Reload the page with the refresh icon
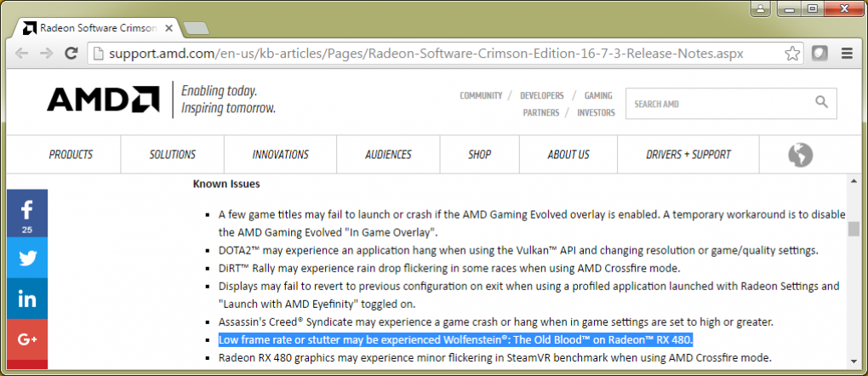Image resolution: width=868 pixels, height=376 pixels. pyautogui.click(x=71, y=53)
